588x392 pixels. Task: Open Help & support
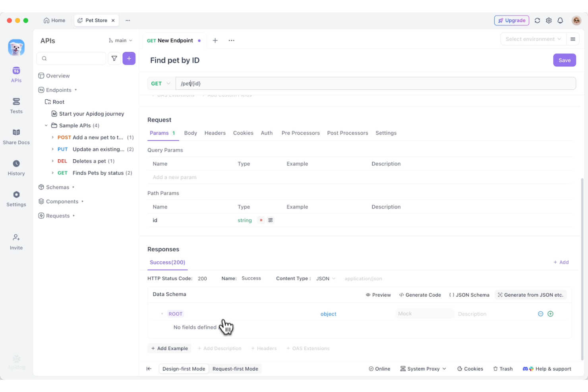[x=547, y=369]
